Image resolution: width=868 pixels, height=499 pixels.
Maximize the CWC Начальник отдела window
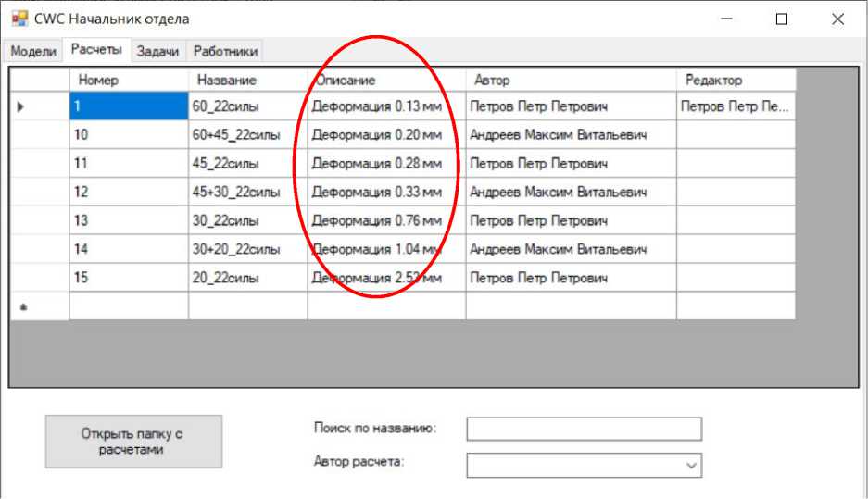[x=782, y=19]
